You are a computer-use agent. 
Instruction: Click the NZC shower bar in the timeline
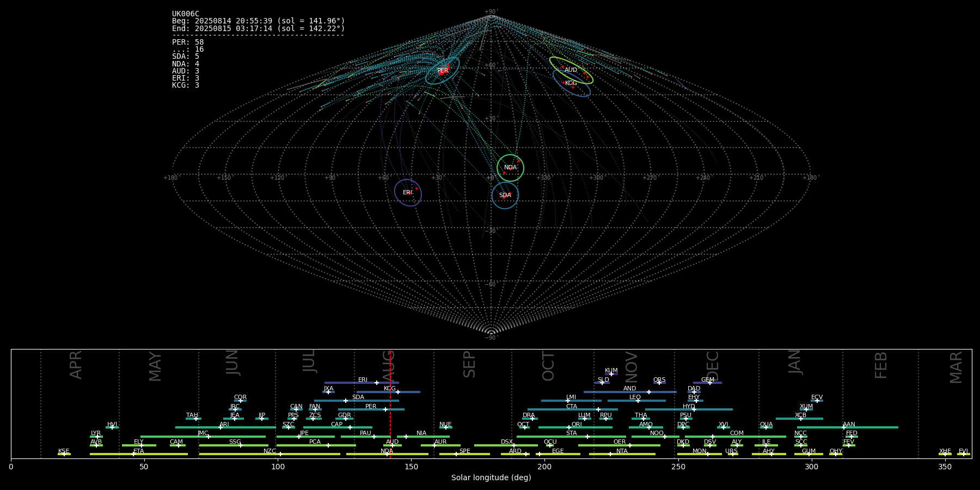coord(269,454)
